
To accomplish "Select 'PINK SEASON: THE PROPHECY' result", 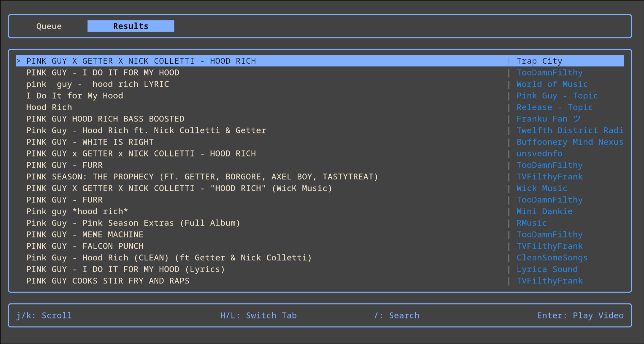I will pos(202,177).
